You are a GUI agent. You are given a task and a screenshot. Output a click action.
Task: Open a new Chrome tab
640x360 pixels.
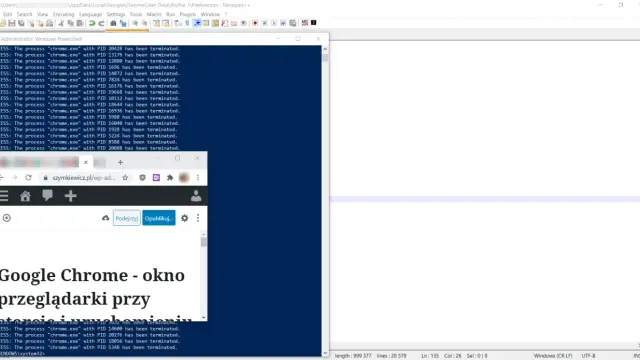(120, 162)
